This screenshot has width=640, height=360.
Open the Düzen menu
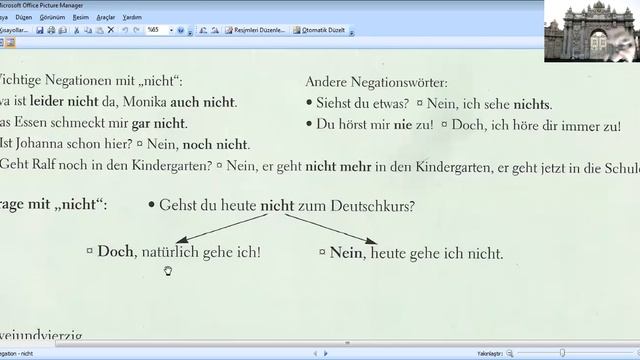[x=24, y=18]
